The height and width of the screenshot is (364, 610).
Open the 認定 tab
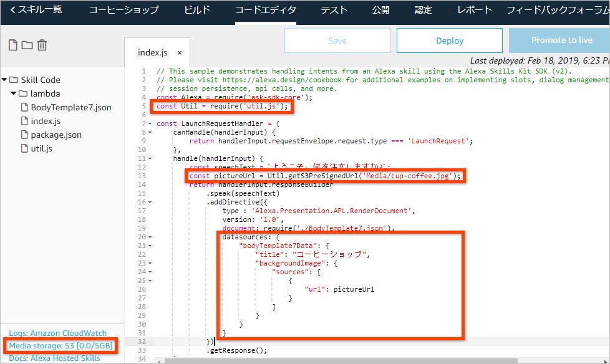coord(424,10)
